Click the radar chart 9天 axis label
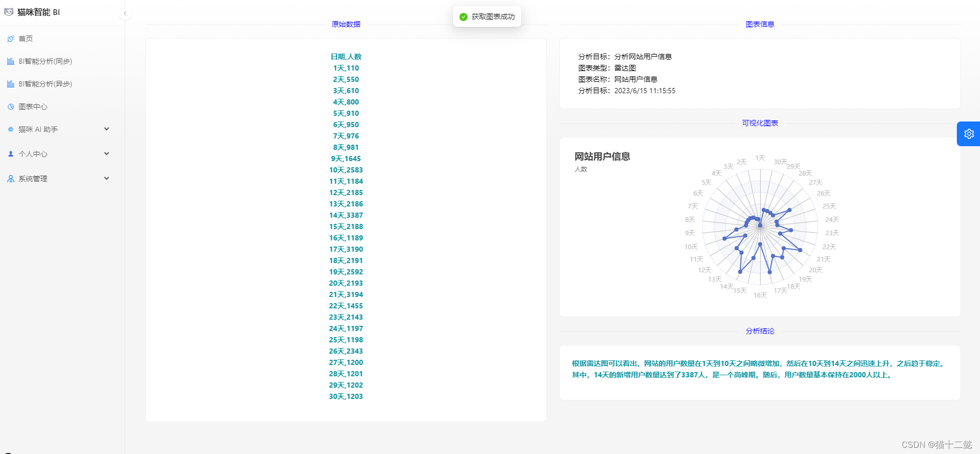The width and height of the screenshot is (980, 454). coord(690,233)
